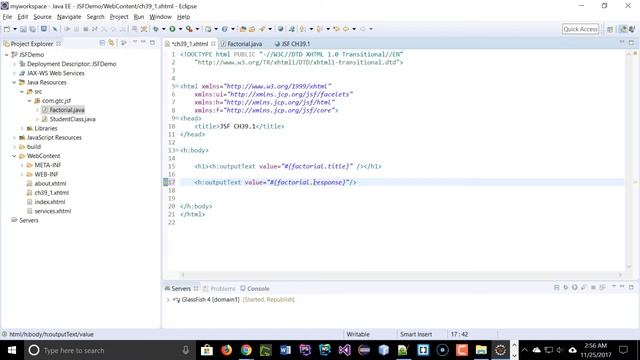Click the microphone icon in search box
The image size is (640, 360).
pos(185,350)
